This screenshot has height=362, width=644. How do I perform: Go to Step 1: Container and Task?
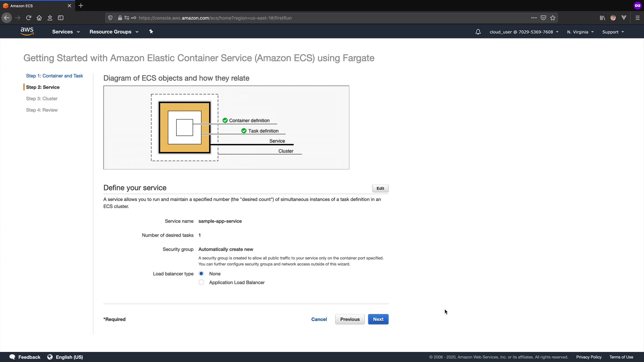coord(54,76)
